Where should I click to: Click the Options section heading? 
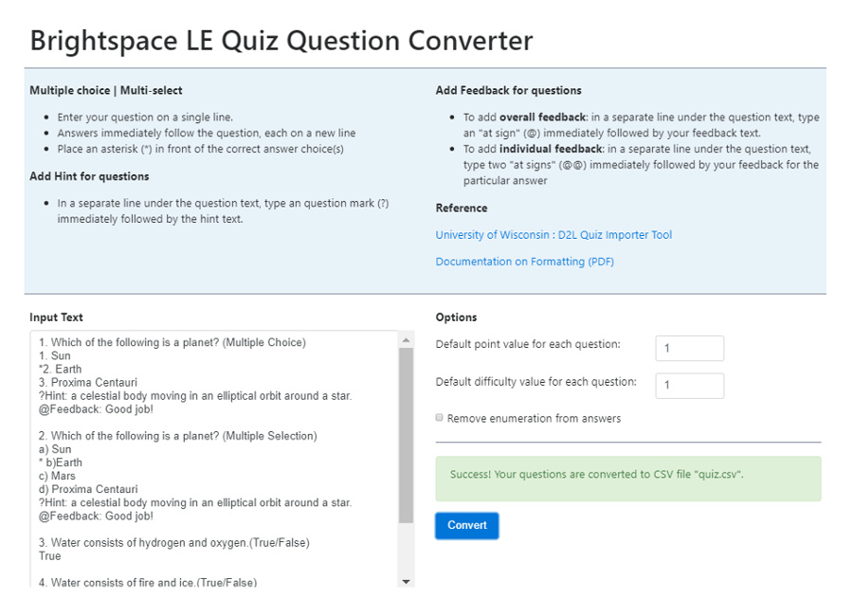(x=457, y=317)
